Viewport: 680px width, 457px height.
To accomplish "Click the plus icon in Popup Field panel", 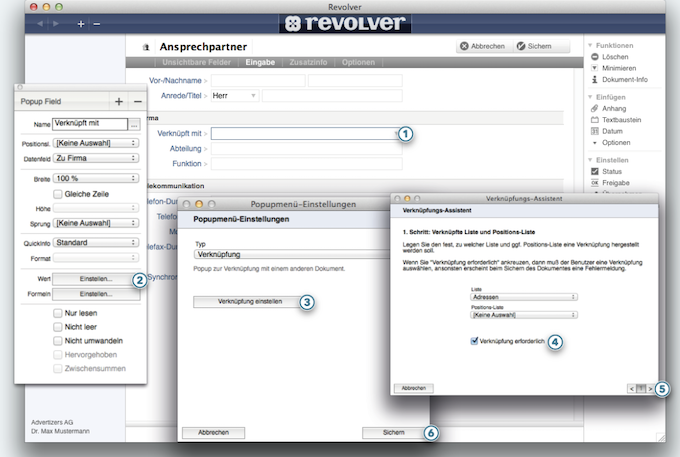I will pyautogui.click(x=119, y=101).
